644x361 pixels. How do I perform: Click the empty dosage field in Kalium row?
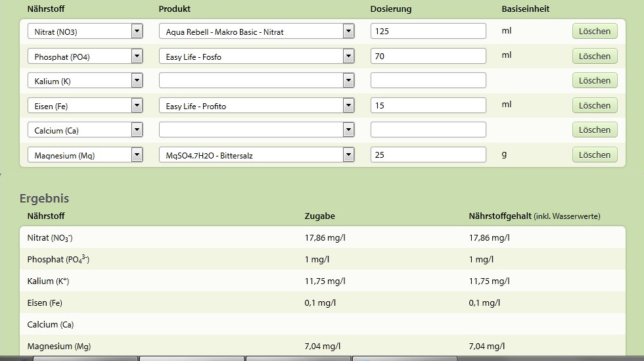coord(428,81)
